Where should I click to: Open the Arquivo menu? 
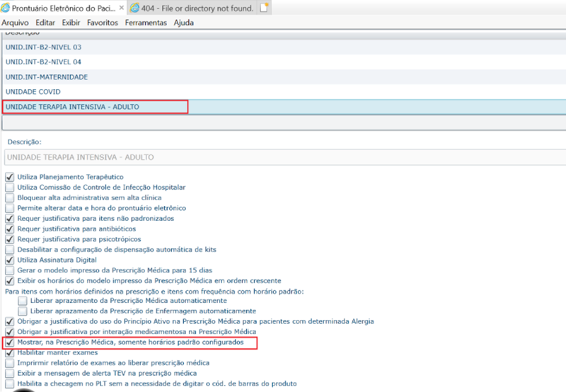click(15, 23)
